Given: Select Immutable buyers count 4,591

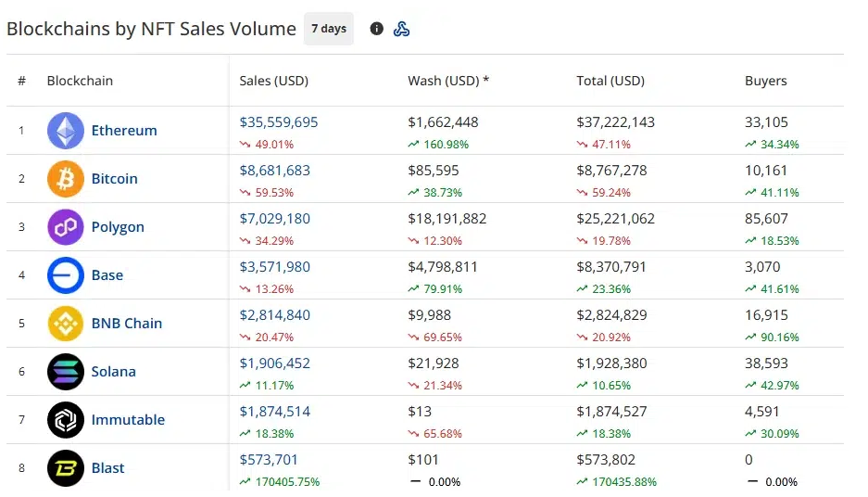Looking at the screenshot, I should click(762, 412).
